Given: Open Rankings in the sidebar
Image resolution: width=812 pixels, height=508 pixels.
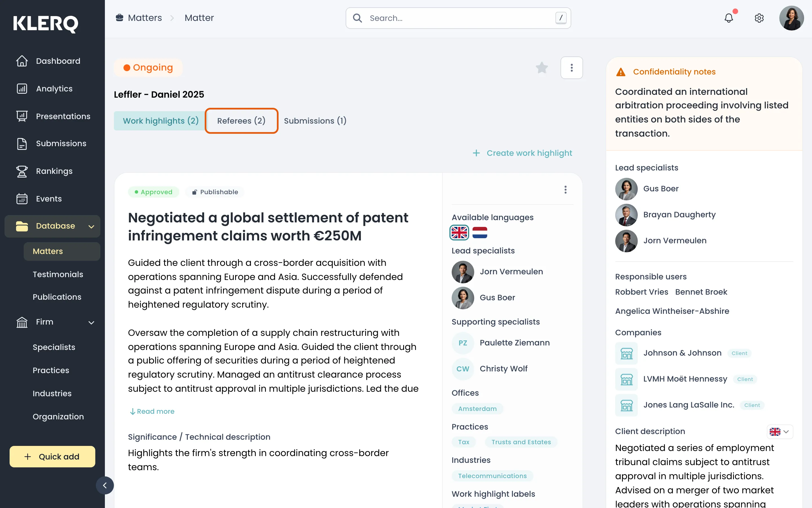Looking at the screenshot, I should [52, 171].
